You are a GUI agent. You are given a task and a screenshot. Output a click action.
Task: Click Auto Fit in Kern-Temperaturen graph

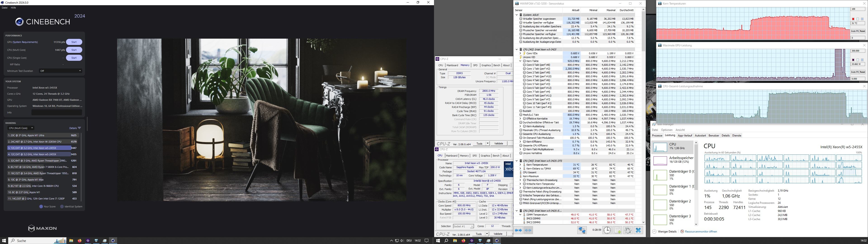(x=855, y=31)
